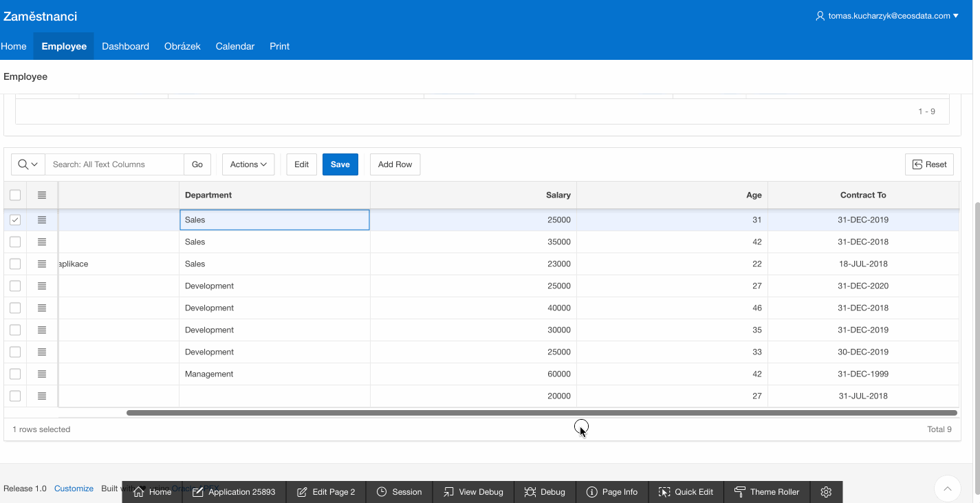The image size is (980, 503).
Task: Open the Actions dropdown menu
Action: click(248, 164)
